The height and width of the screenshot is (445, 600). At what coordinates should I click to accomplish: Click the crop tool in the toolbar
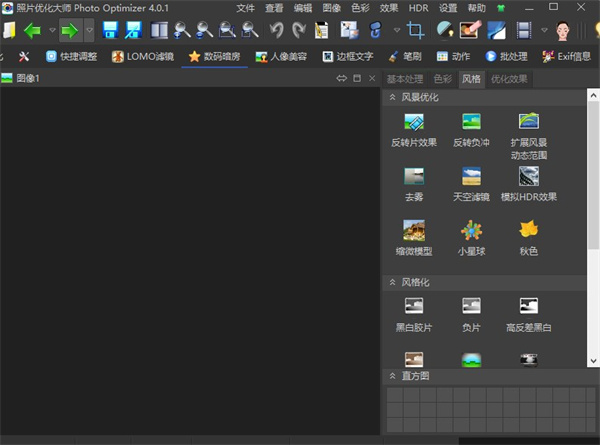point(415,30)
